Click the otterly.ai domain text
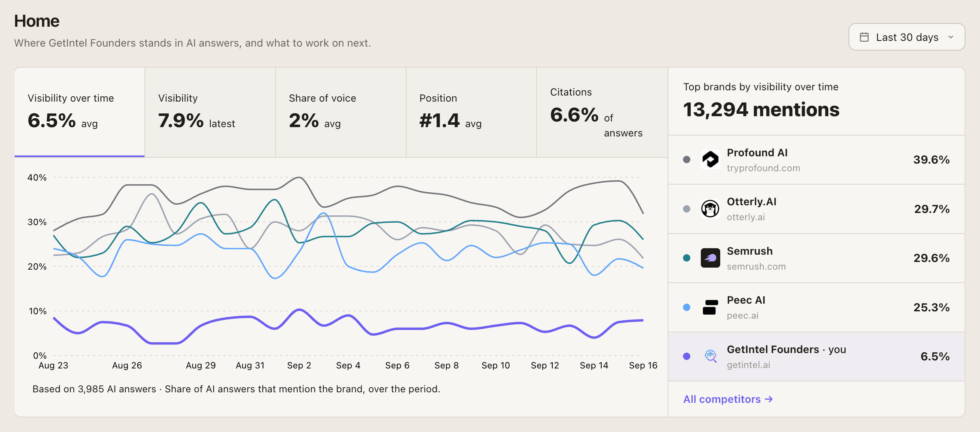Viewport: 980px width, 432px height. [x=746, y=217]
